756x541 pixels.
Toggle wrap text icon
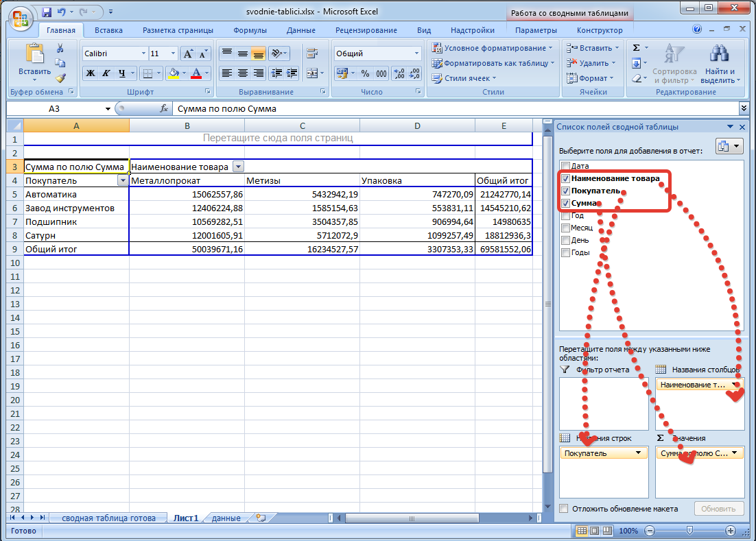point(312,53)
